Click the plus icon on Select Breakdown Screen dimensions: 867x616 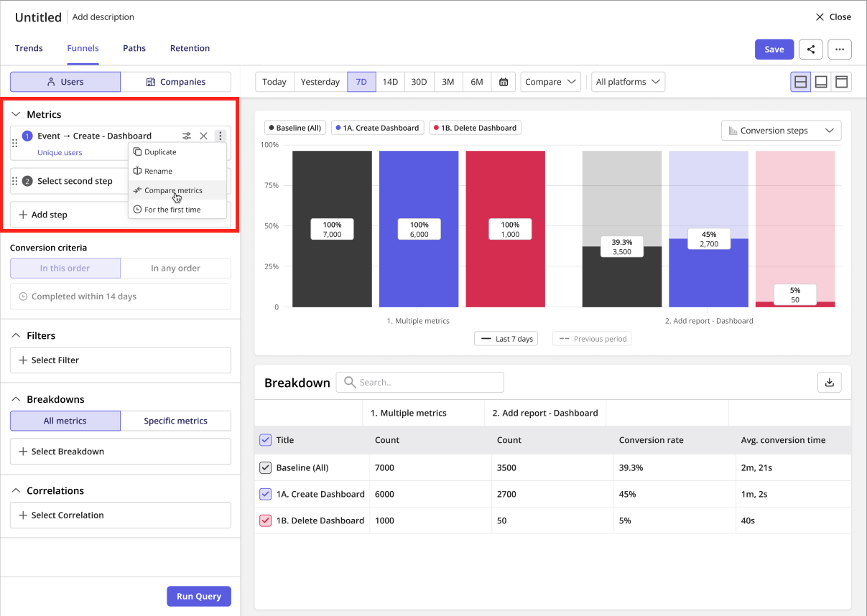click(x=23, y=452)
